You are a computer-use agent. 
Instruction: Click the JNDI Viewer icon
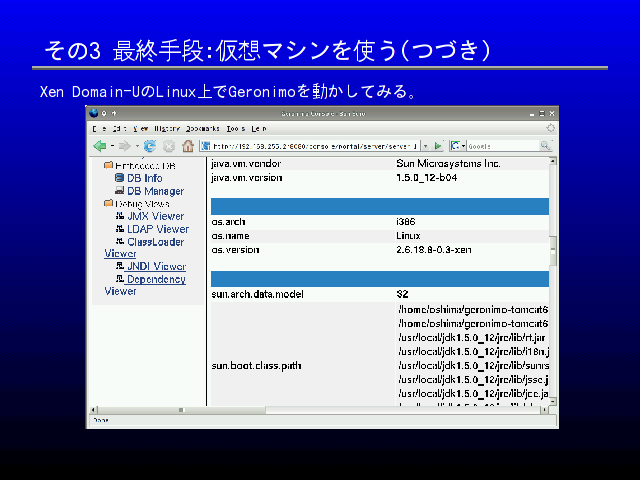[x=120, y=266]
